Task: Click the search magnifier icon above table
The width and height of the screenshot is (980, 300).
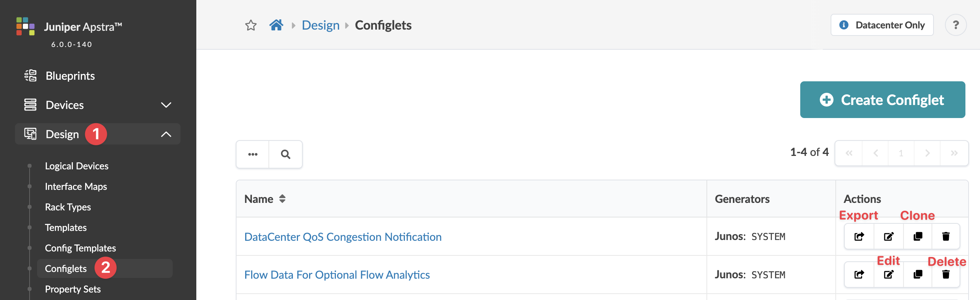Action: click(285, 154)
